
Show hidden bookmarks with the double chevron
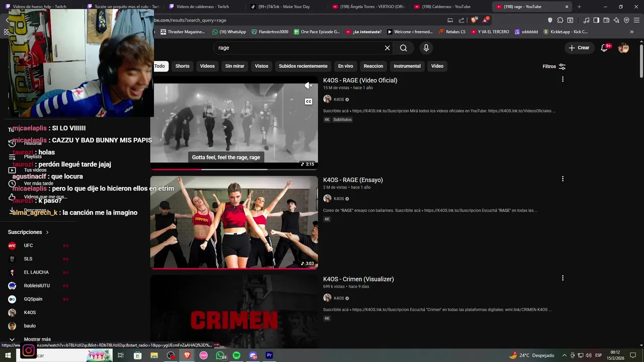(632, 32)
